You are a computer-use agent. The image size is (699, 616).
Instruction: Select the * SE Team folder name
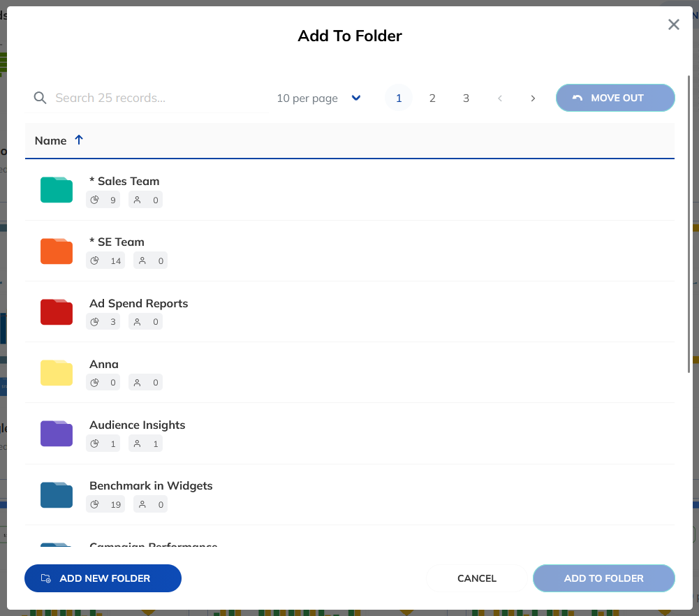(117, 242)
